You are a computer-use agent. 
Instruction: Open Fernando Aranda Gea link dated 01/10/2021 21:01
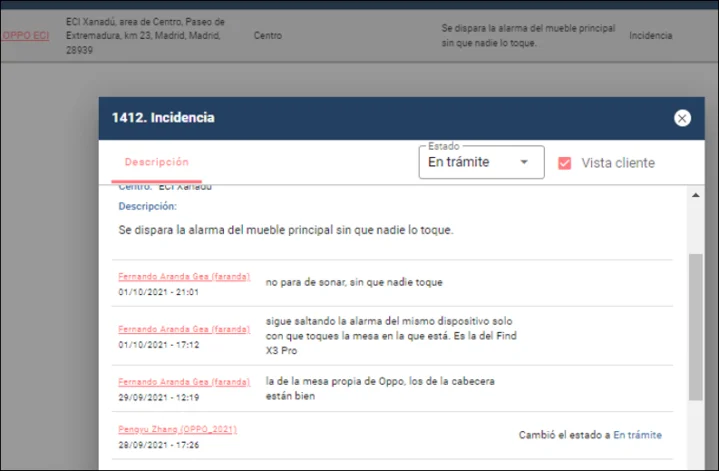click(x=184, y=276)
